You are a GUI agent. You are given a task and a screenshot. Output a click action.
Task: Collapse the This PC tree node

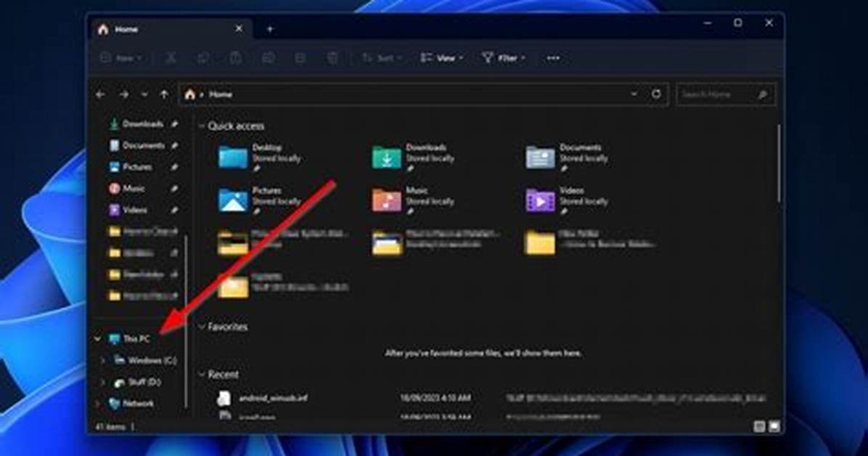tap(98, 338)
